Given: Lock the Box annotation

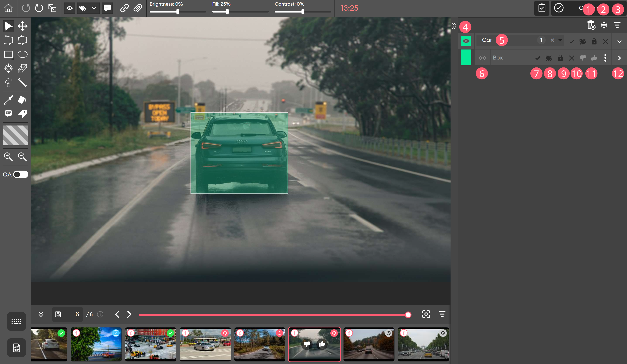Looking at the screenshot, I should 560,58.
